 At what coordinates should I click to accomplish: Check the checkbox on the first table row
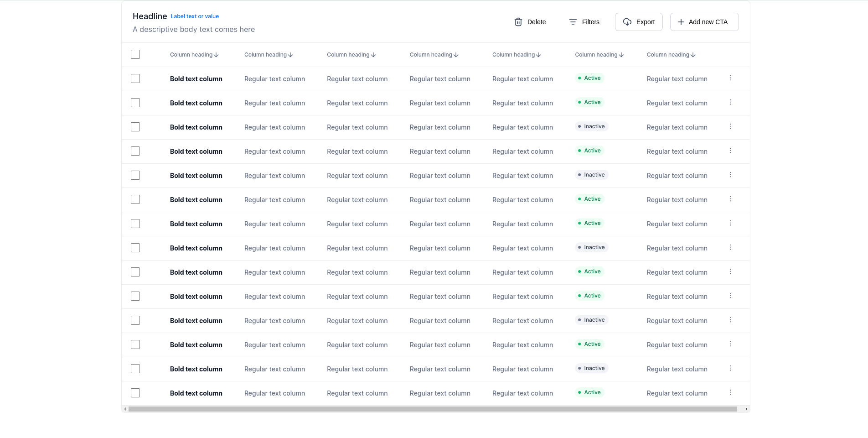pos(135,78)
